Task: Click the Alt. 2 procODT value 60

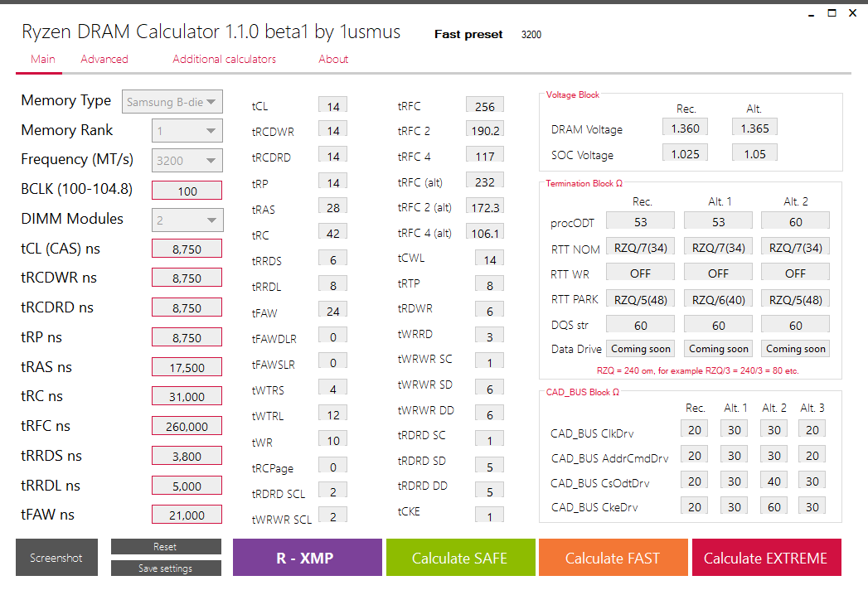Action: tap(796, 221)
